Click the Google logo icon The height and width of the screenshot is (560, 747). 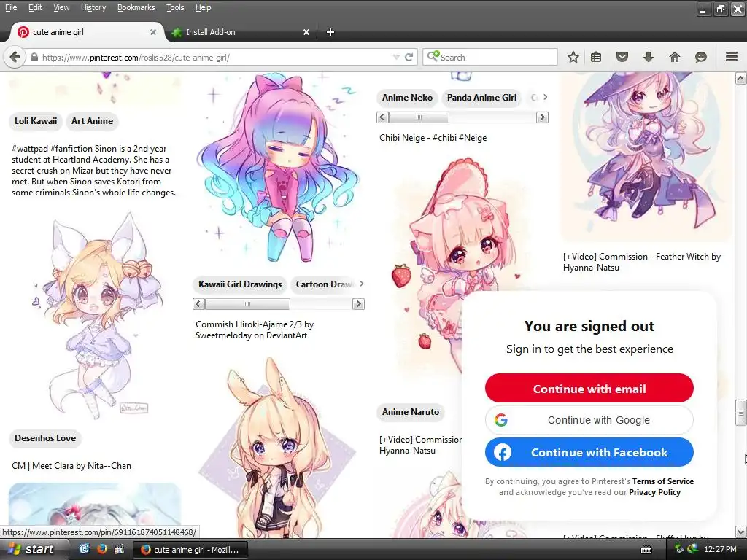[500, 420]
